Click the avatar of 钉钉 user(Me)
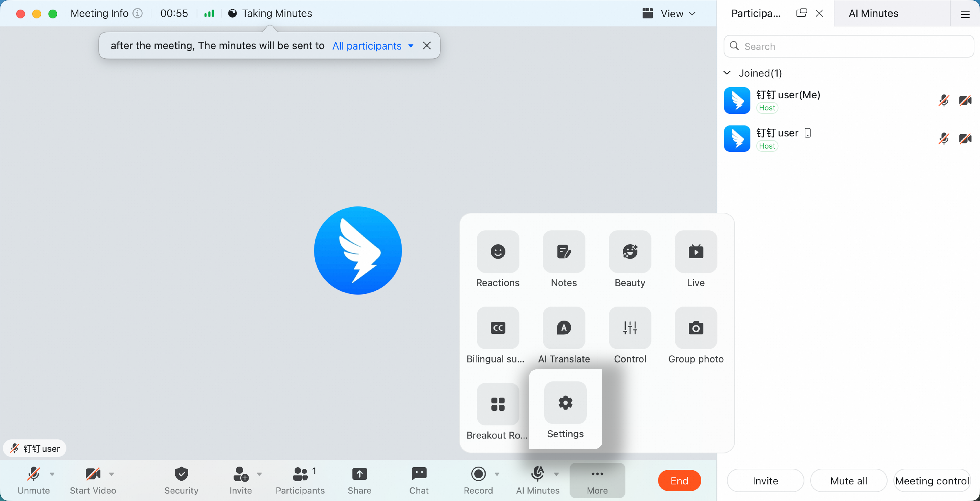The width and height of the screenshot is (980, 501). (737, 100)
